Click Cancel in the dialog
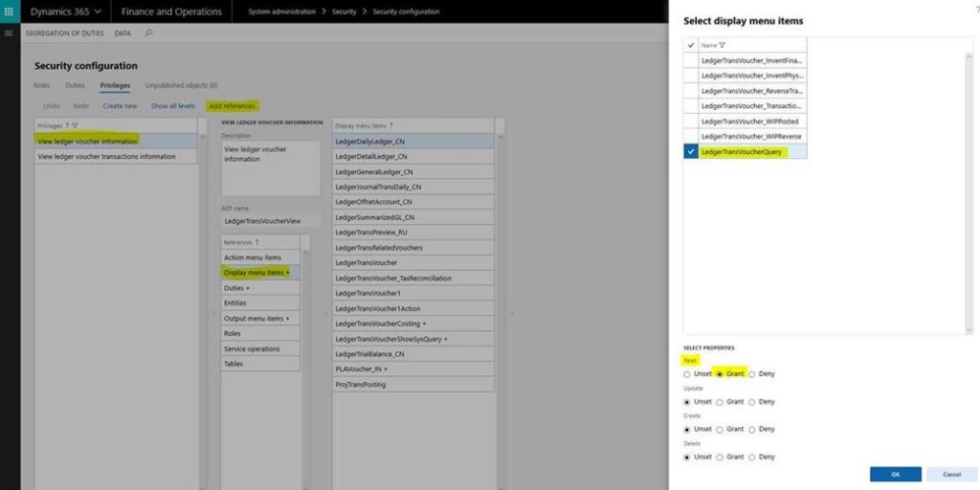The width and height of the screenshot is (980, 490). pos(951,475)
